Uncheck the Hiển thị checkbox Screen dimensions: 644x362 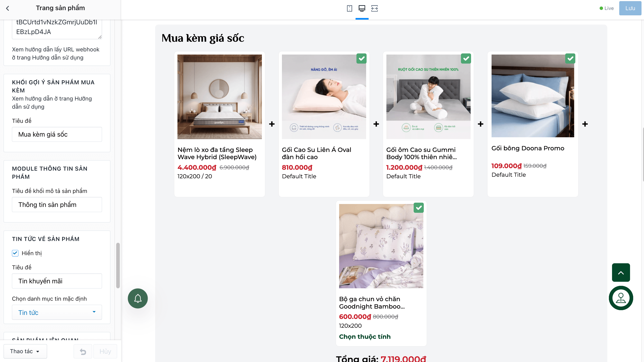(15, 253)
